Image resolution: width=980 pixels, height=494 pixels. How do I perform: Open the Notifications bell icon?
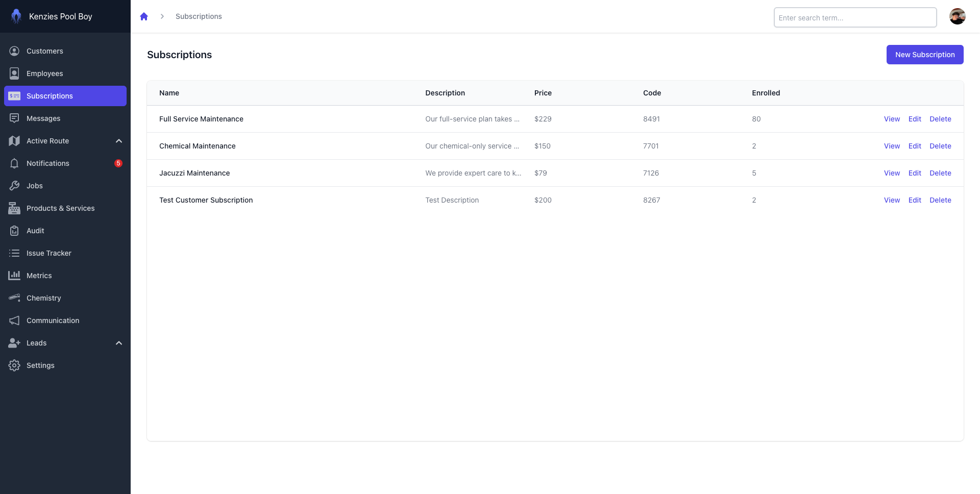(14, 163)
